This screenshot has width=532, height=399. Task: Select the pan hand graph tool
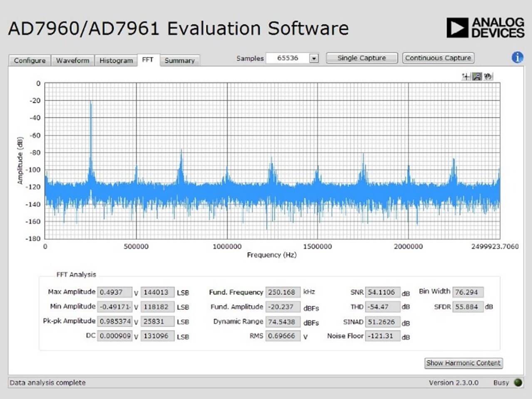[488, 77]
